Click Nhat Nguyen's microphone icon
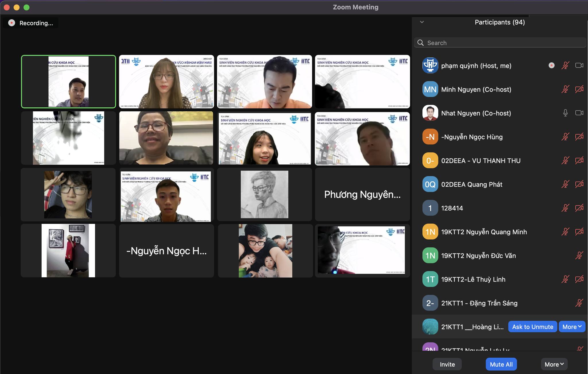This screenshot has width=588, height=374. pos(565,113)
